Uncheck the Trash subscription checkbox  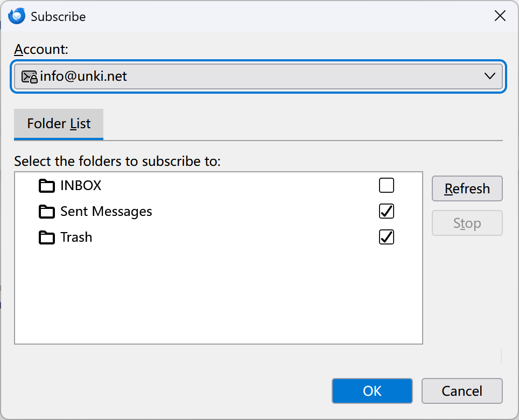(387, 237)
